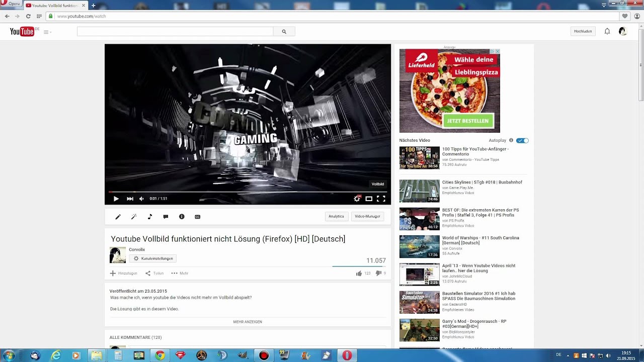The width and height of the screenshot is (644, 362).
Task: Open the magic wand enhancements icon
Action: [134, 217]
